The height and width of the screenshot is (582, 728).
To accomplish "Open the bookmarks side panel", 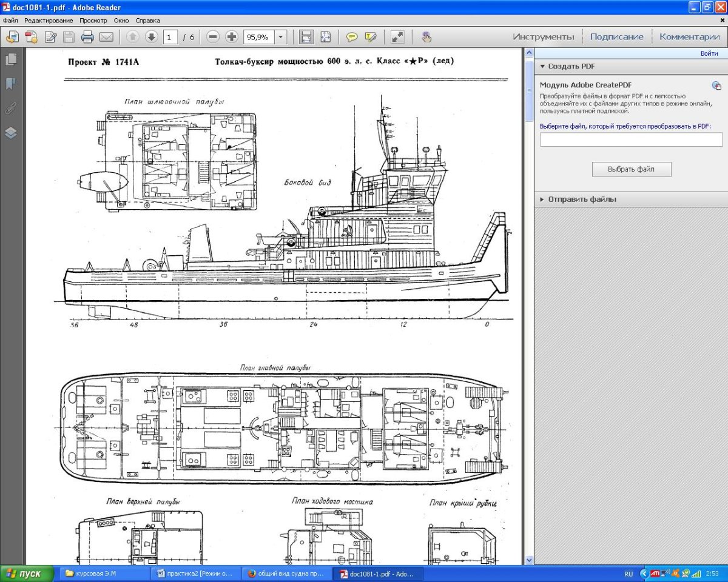I will [11, 84].
